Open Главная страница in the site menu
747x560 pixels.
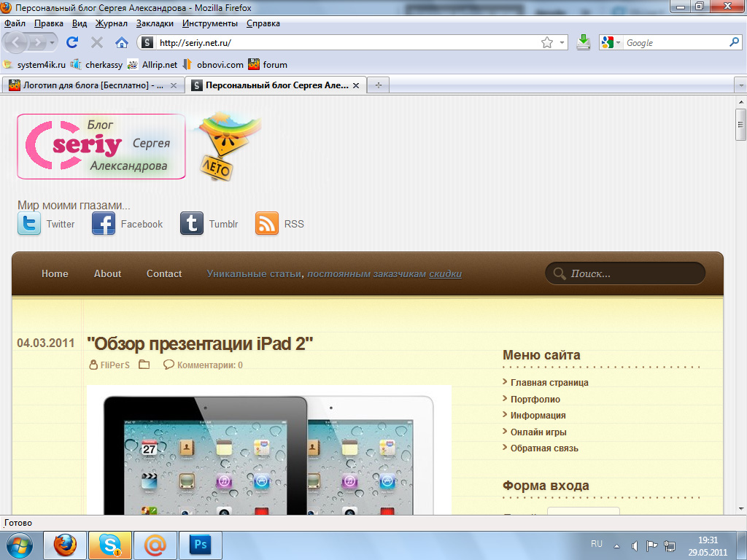(x=549, y=382)
